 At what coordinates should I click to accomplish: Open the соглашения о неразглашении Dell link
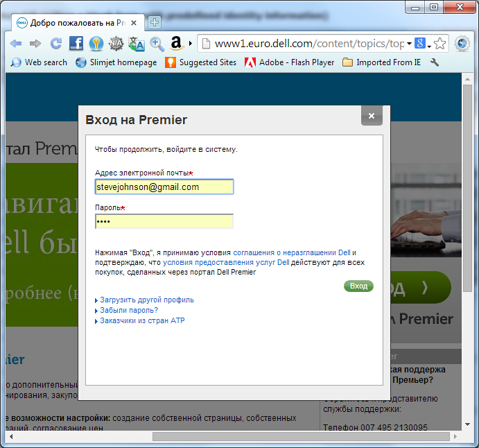[292, 252]
